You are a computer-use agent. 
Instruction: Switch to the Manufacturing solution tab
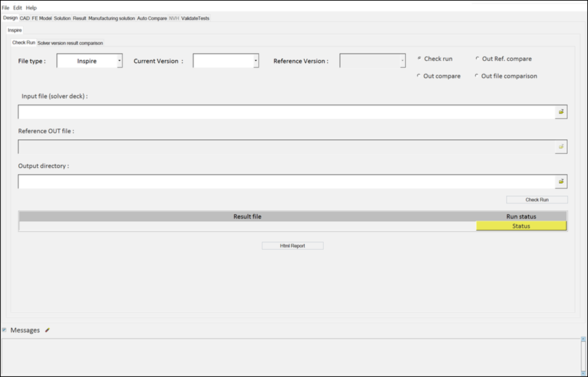tap(112, 18)
